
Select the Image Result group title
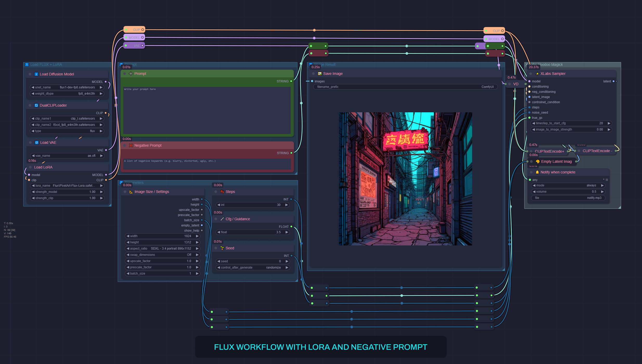(325, 64)
